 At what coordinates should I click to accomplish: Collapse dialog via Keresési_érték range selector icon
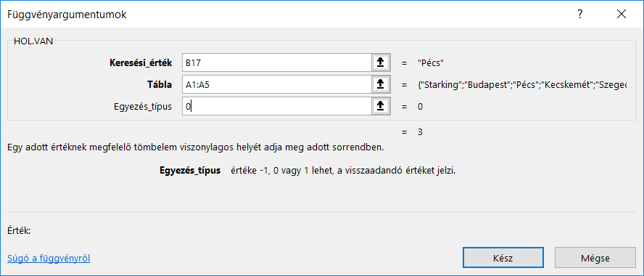[x=380, y=62]
